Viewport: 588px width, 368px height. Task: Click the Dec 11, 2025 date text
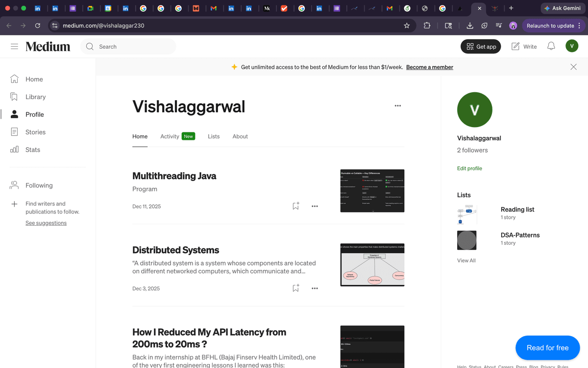tap(147, 206)
